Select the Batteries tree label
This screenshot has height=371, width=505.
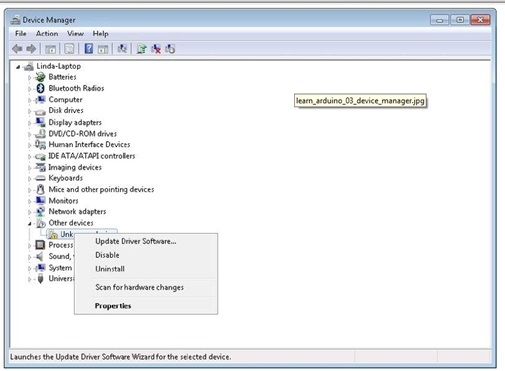(x=62, y=77)
